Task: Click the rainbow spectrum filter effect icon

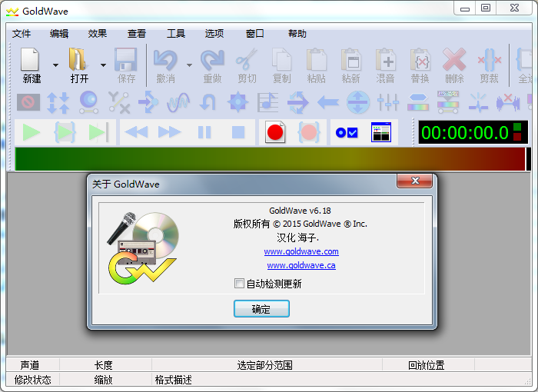Action: tap(418, 102)
